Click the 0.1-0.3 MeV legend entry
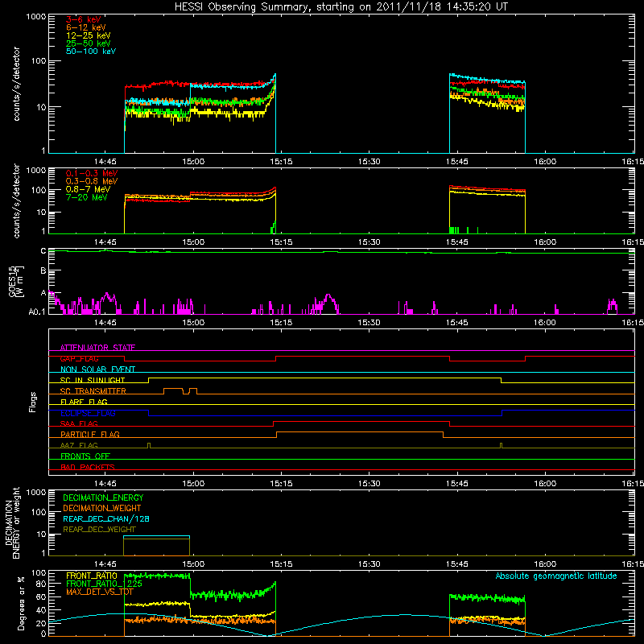 [x=92, y=173]
